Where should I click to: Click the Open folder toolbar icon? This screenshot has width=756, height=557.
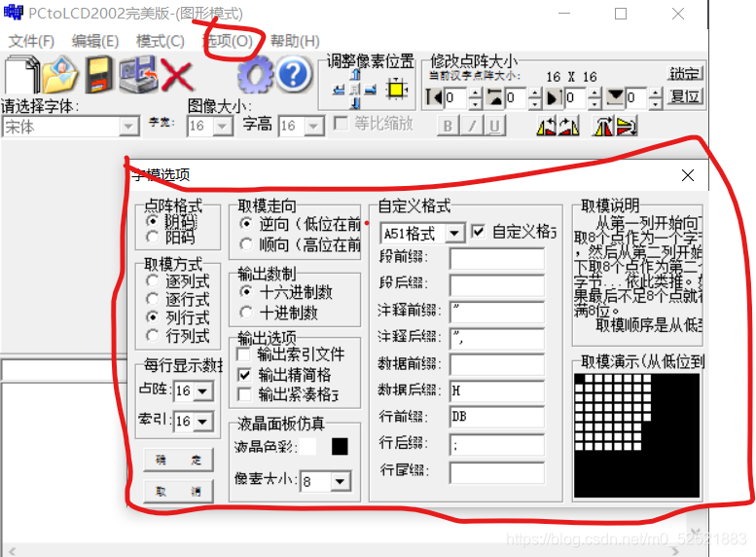[x=60, y=74]
